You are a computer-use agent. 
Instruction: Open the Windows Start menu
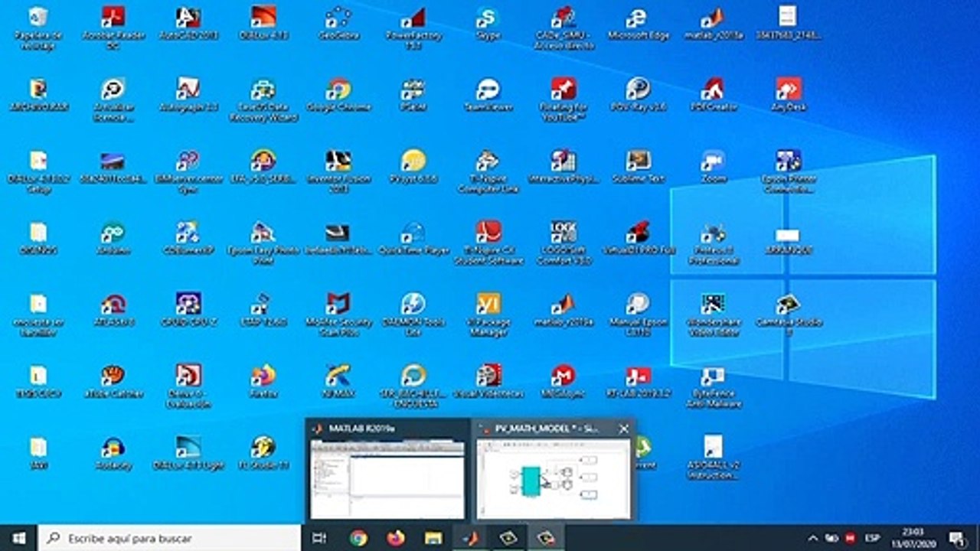pos(18,538)
